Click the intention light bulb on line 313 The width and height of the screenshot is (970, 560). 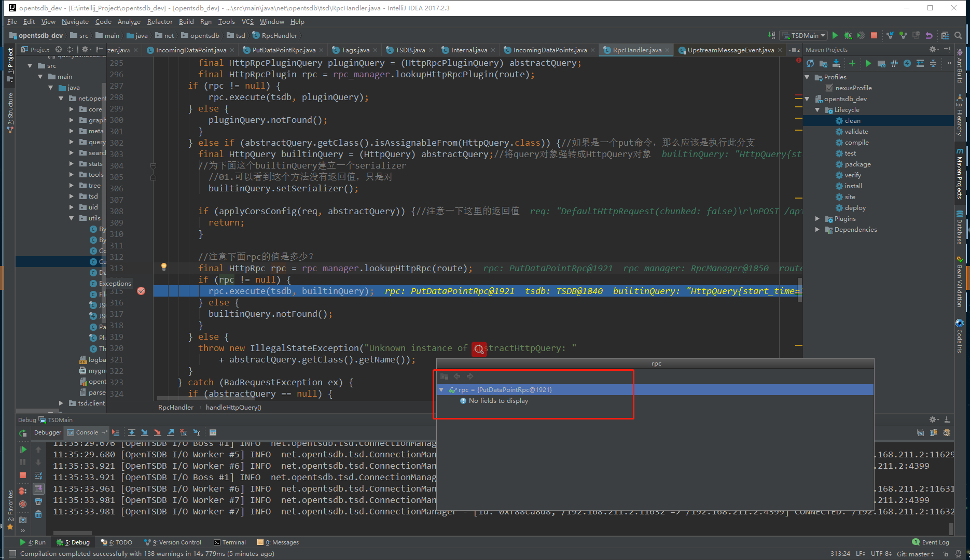coord(164,267)
